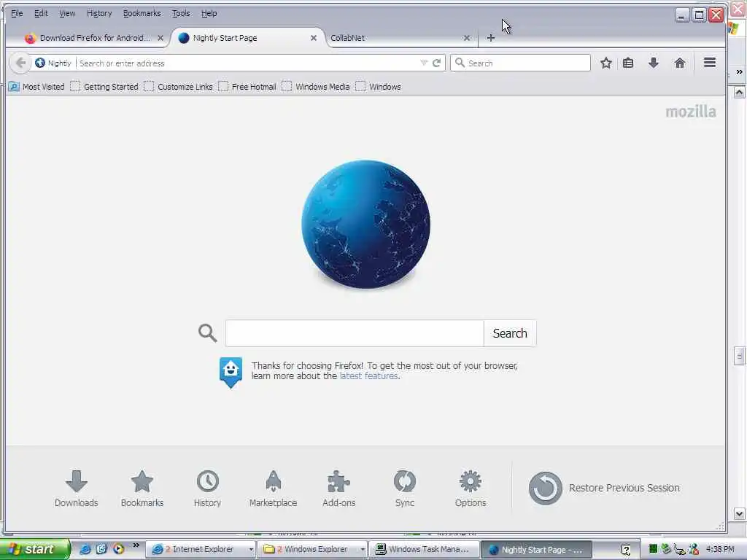Click the vertical scrollbar thumb
This screenshot has width=747, height=560.
(x=739, y=356)
